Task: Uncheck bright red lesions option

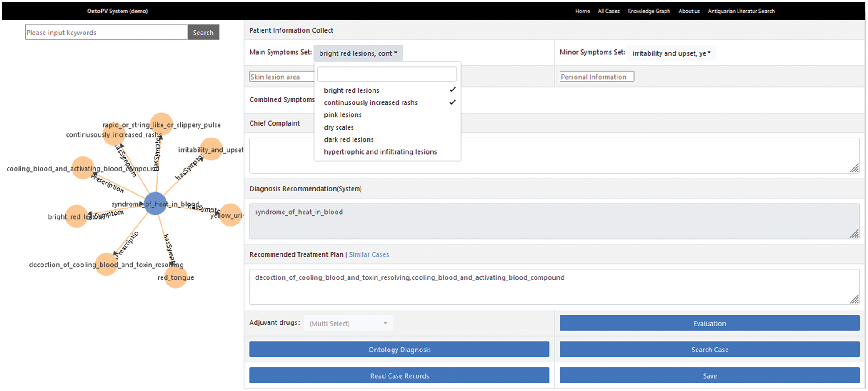Action: 352,90
